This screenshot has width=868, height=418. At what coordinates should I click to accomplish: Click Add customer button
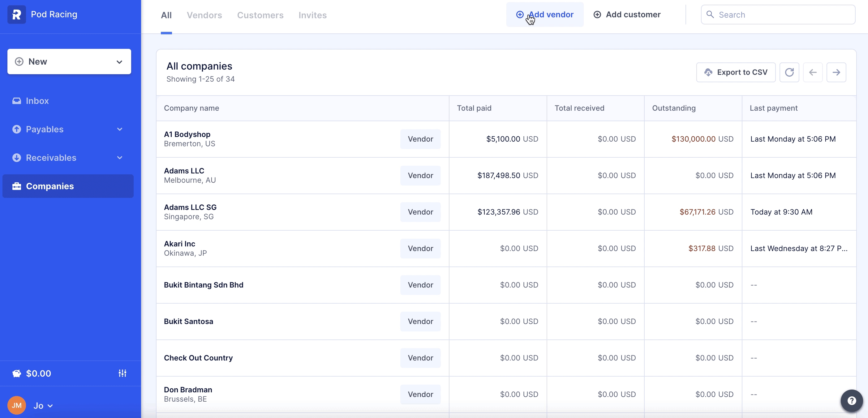point(627,15)
